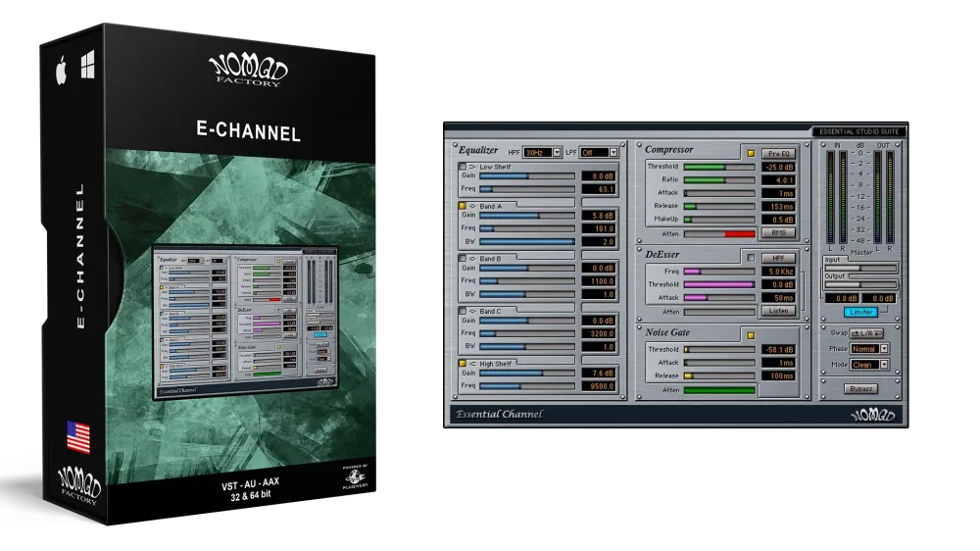Click the Windows logo on the product box
The width and height of the screenshot is (980, 551).
(x=87, y=65)
